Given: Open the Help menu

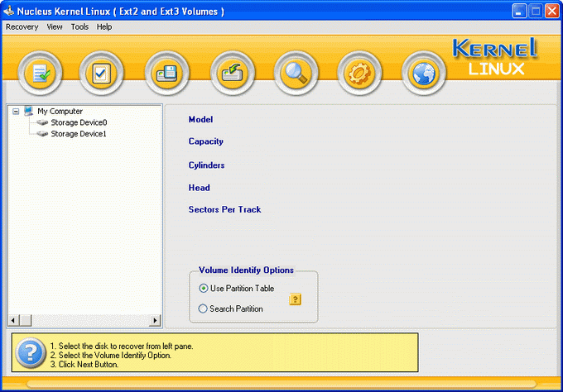Looking at the screenshot, I should coord(104,27).
